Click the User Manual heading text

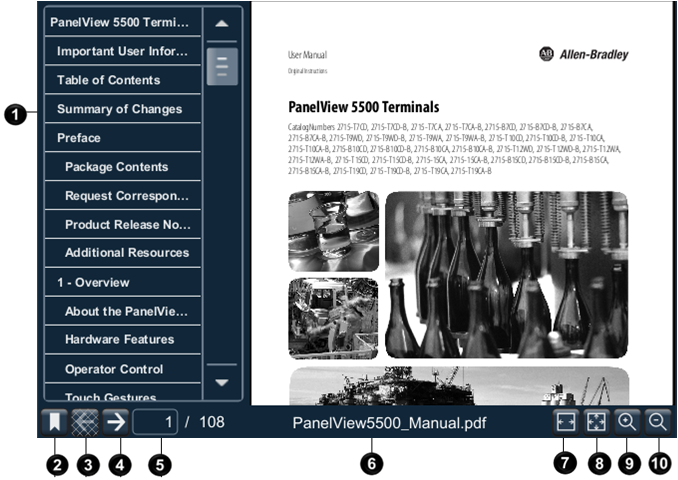click(307, 55)
